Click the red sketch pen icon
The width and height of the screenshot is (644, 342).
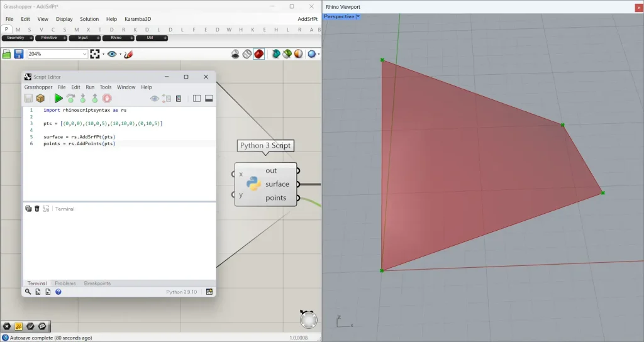click(128, 54)
